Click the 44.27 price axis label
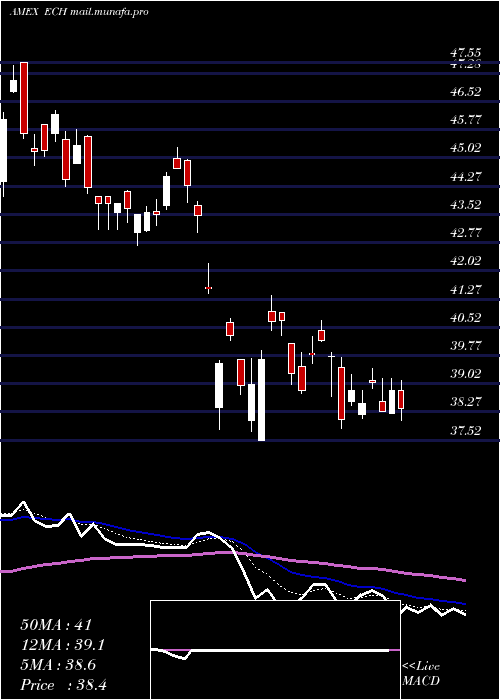 466,177
